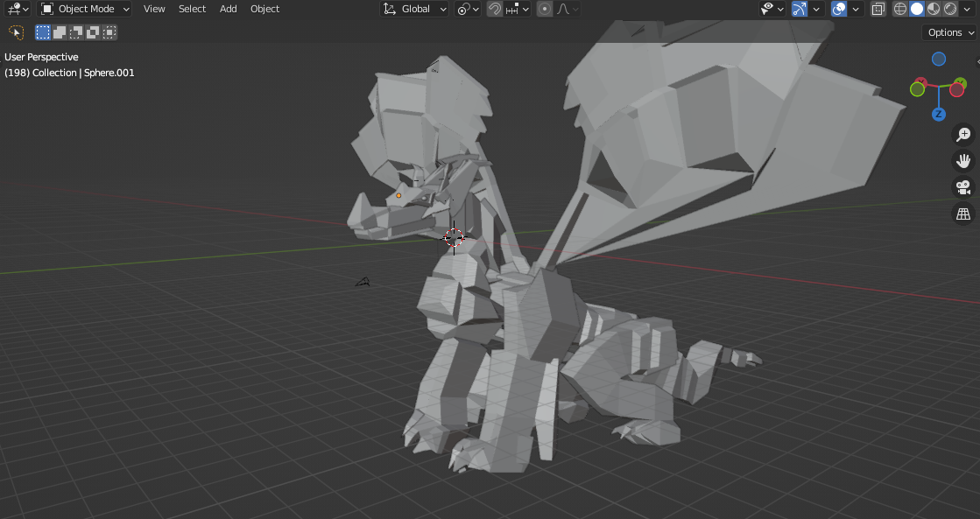Image resolution: width=980 pixels, height=519 pixels.
Task: Toggle X-ray mode
Action: (x=878, y=9)
